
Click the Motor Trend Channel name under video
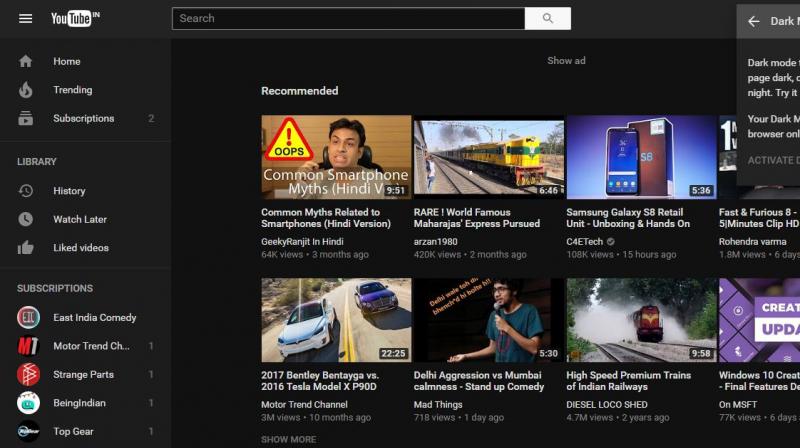(x=304, y=405)
